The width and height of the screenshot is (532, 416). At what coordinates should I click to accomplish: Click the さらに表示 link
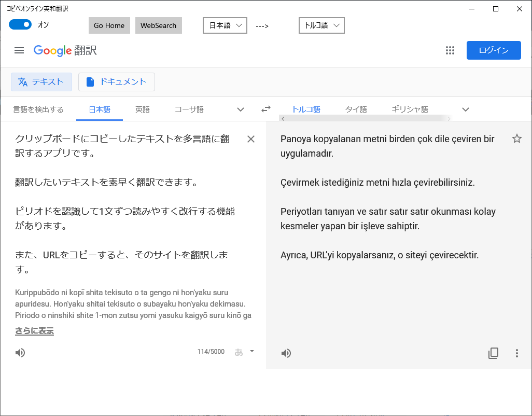pos(34,331)
